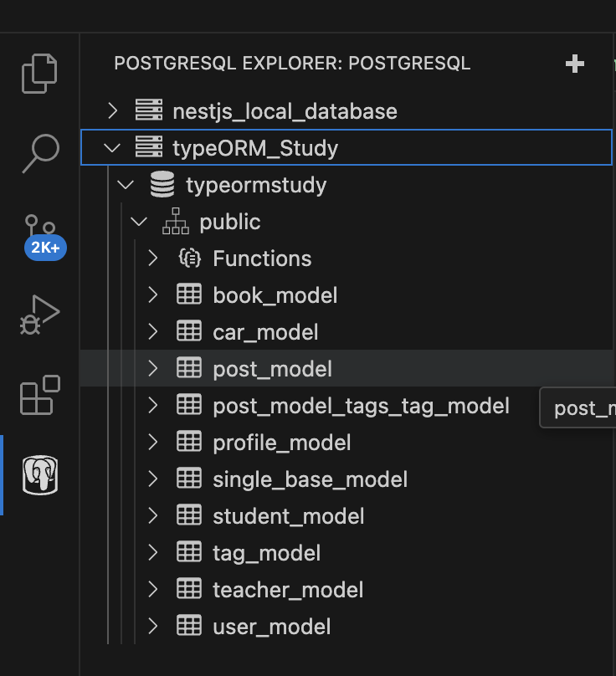
Task: Expand the single_base_model table
Action: tap(152, 479)
